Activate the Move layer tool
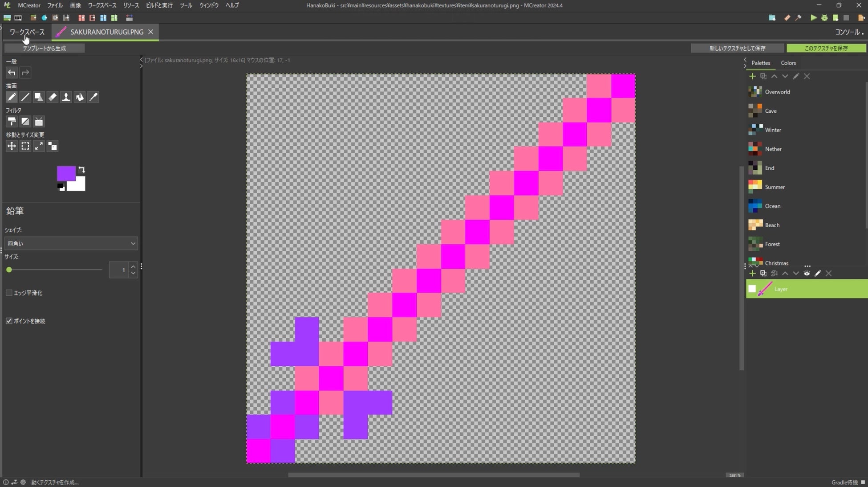This screenshot has width=868, height=487. click(12, 146)
